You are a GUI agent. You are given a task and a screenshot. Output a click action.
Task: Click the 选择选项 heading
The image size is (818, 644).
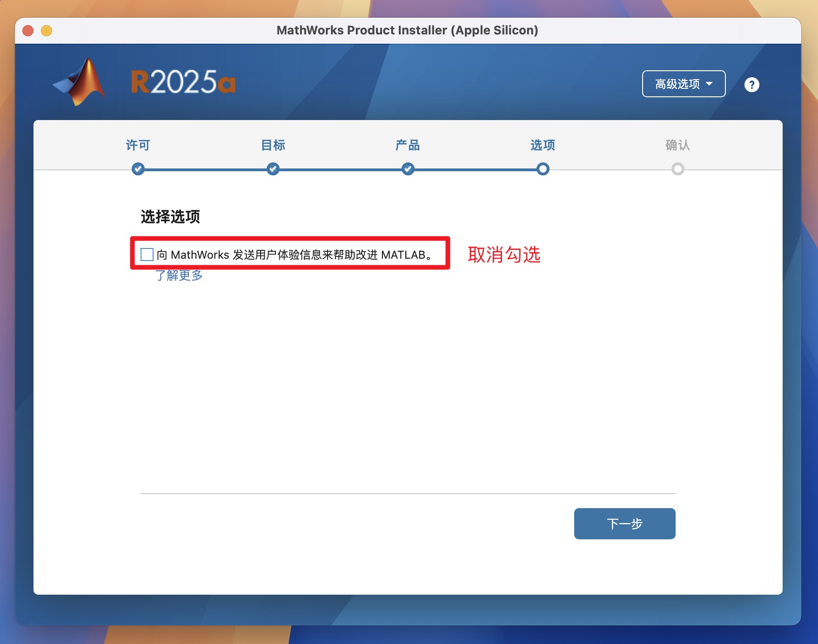(x=170, y=216)
